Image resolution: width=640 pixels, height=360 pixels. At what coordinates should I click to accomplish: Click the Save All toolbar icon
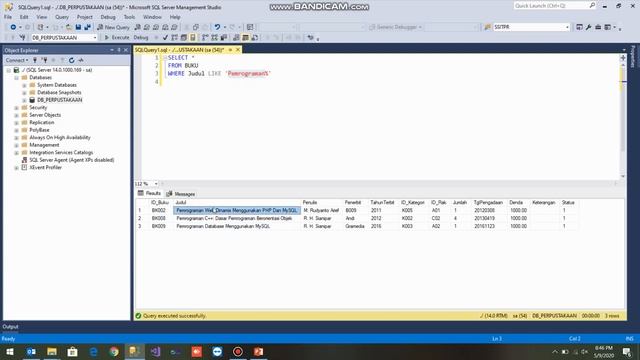tap(87, 27)
